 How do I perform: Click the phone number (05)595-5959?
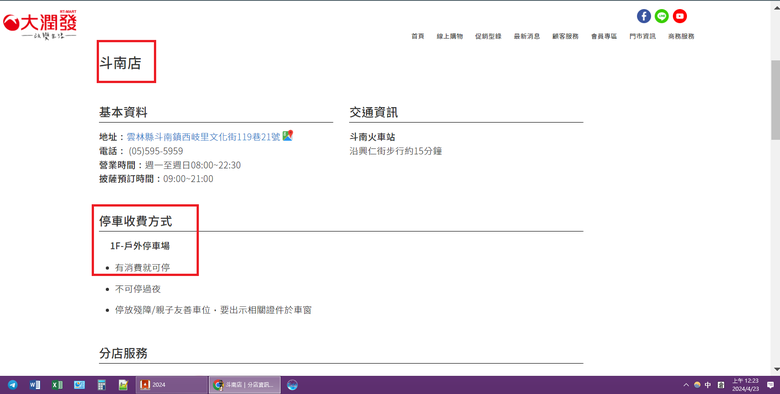click(x=156, y=151)
